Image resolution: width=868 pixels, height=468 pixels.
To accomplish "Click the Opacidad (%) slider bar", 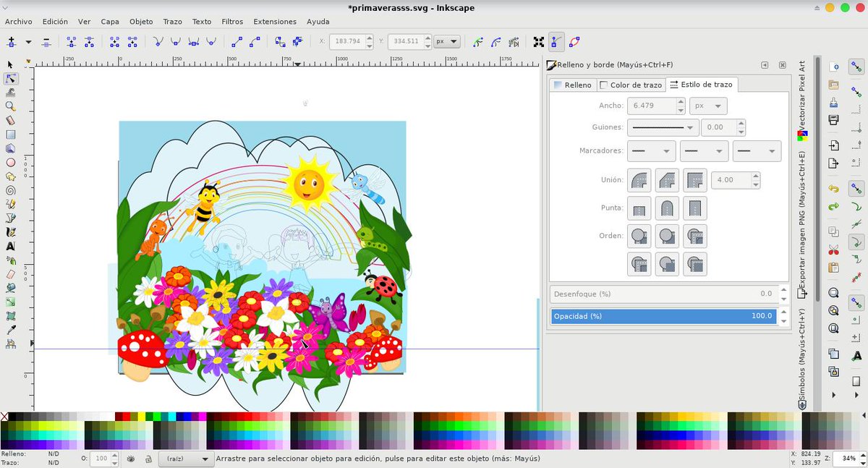I will [x=664, y=316].
